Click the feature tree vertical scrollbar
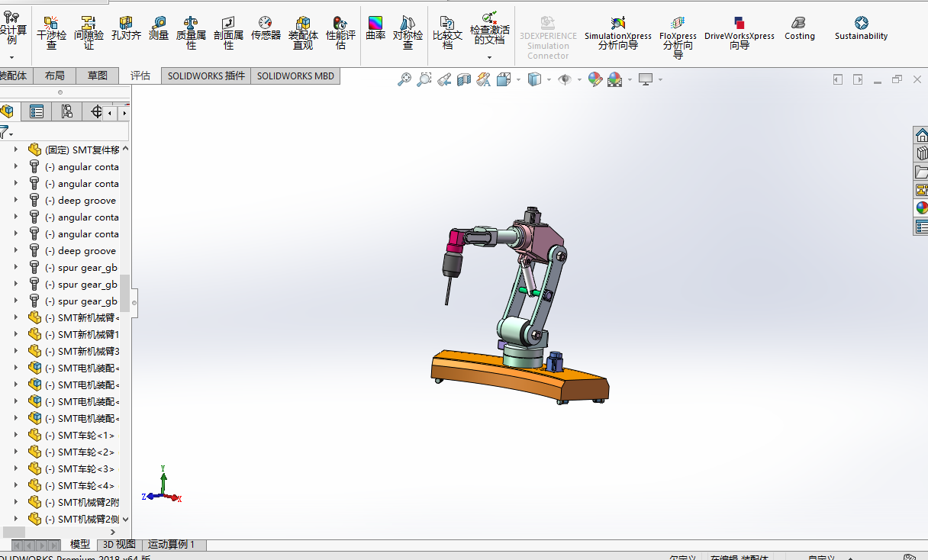The height and width of the screenshot is (560, 928). (x=125, y=294)
